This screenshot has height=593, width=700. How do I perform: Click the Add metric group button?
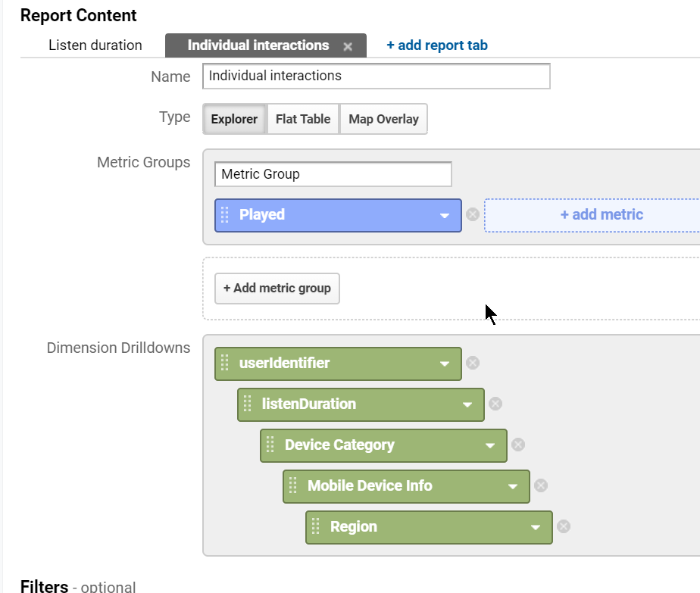(x=277, y=288)
